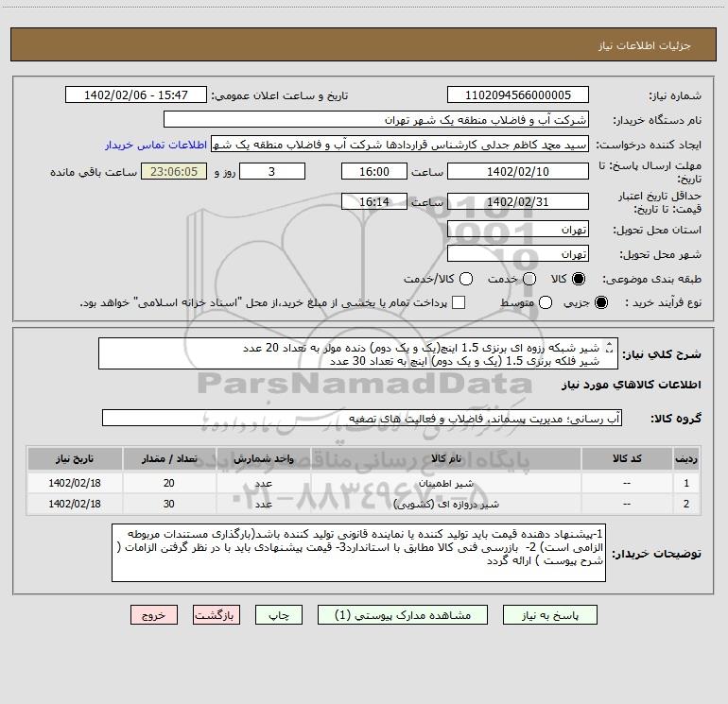The image size is (728, 704).
Task: Click the deadline time 16:00 field
Action: coord(374,171)
